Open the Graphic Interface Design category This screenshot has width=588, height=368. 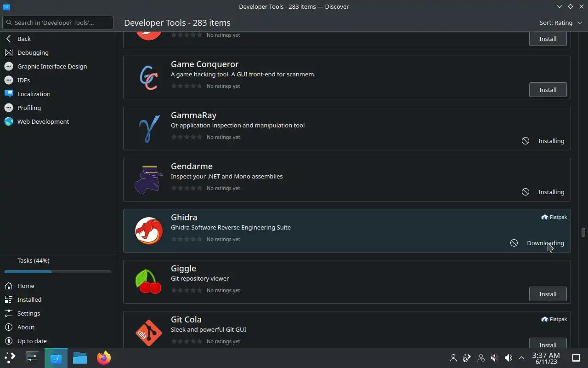pyautogui.click(x=58, y=66)
